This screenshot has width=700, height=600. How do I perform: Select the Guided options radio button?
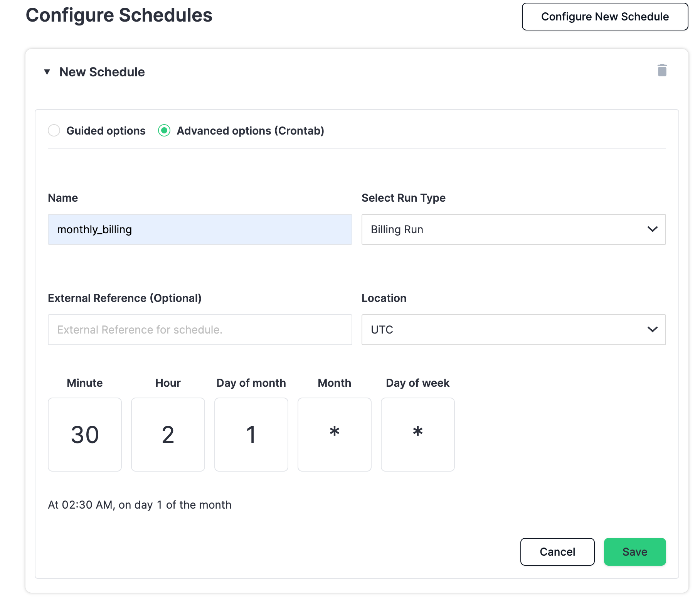point(54,131)
